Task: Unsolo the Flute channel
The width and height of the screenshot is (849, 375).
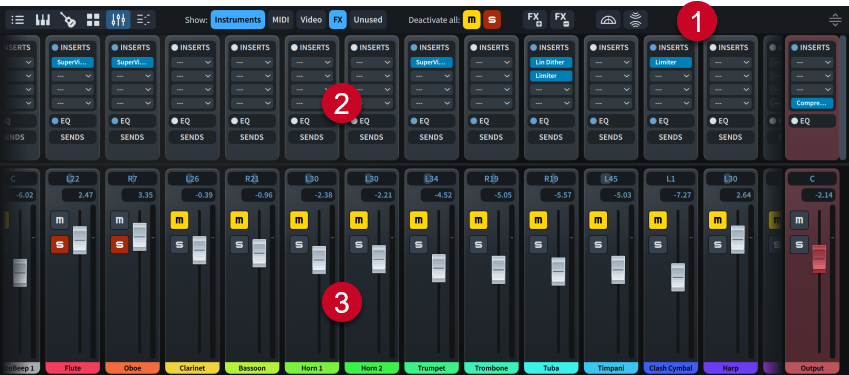Action: 60,245
